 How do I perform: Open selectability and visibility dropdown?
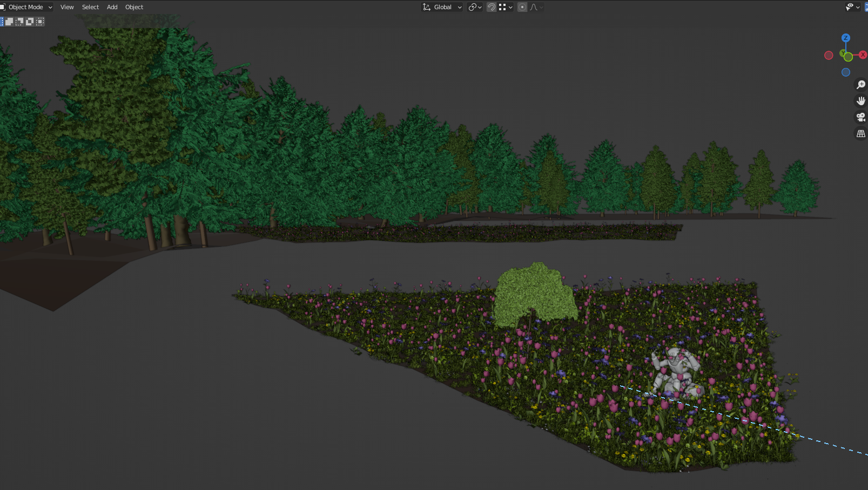(x=853, y=7)
